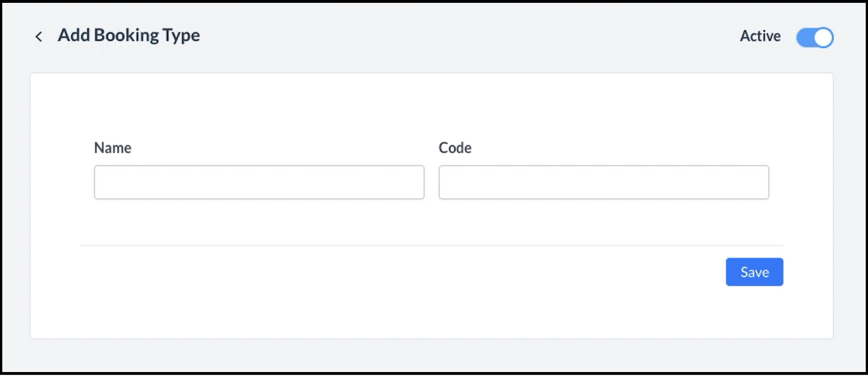This screenshot has height=376, width=868.
Task: Place cursor in the booking type Code box
Action: [604, 182]
